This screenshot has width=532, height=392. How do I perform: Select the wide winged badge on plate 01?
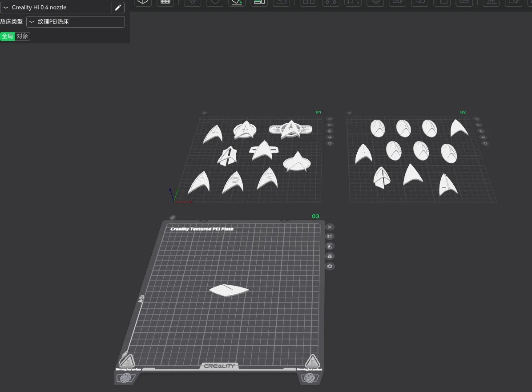point(290,129)
